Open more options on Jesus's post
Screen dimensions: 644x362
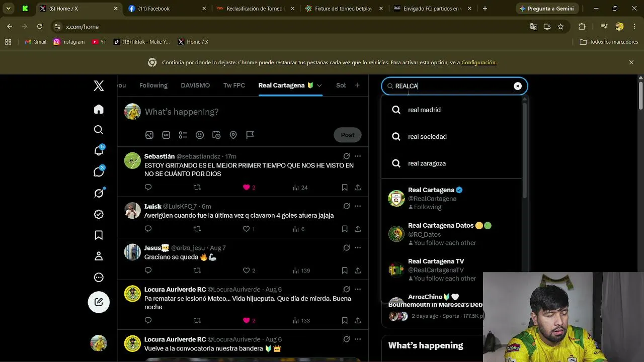pyautogui.click(x=358, y=247)
